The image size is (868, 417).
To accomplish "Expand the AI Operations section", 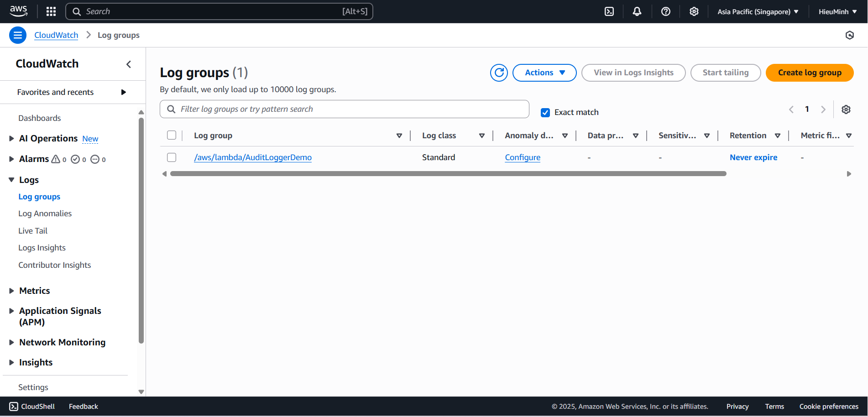I will coord(11,138).
